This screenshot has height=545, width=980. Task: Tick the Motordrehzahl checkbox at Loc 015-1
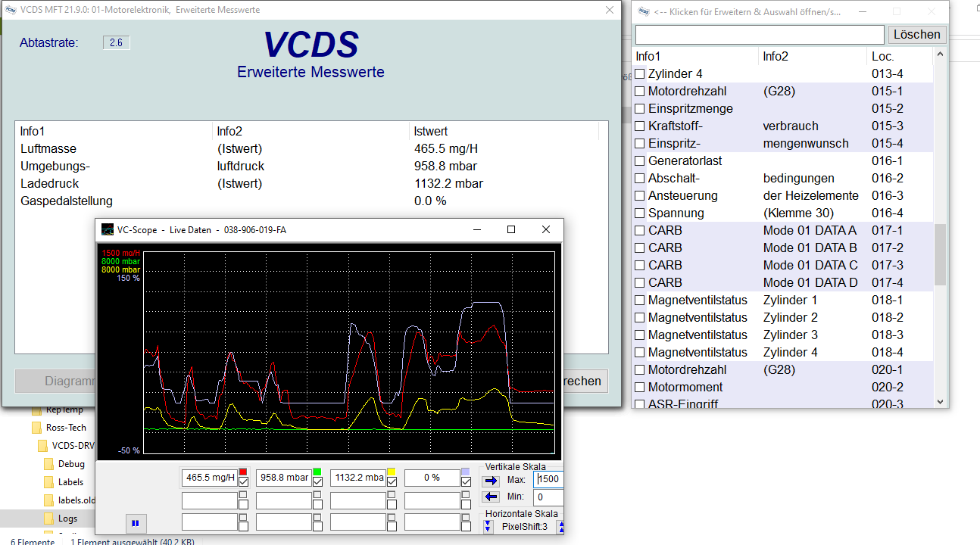pyautogui.click(x=640, y=92)
